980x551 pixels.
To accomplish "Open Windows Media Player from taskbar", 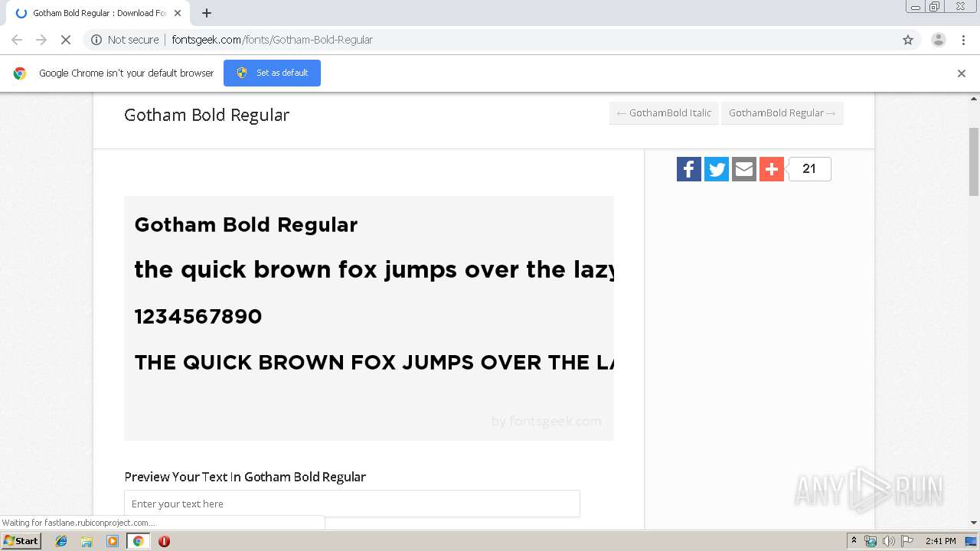I will point(113,541).
